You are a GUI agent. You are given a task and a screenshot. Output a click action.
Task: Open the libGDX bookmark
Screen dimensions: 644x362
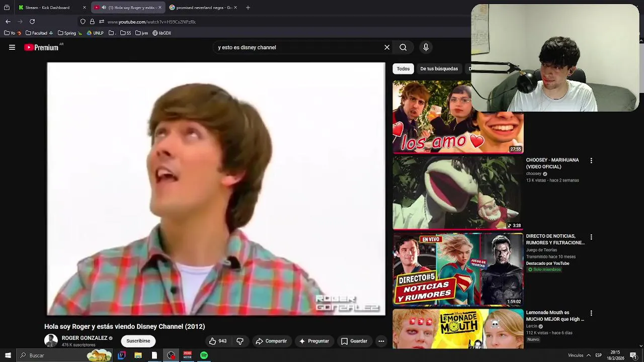[162, 33]
